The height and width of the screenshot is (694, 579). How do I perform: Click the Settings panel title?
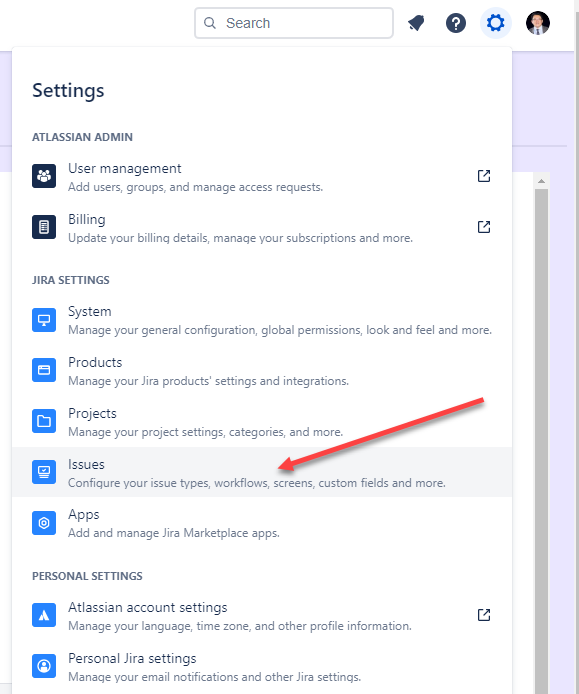[68, 91]
